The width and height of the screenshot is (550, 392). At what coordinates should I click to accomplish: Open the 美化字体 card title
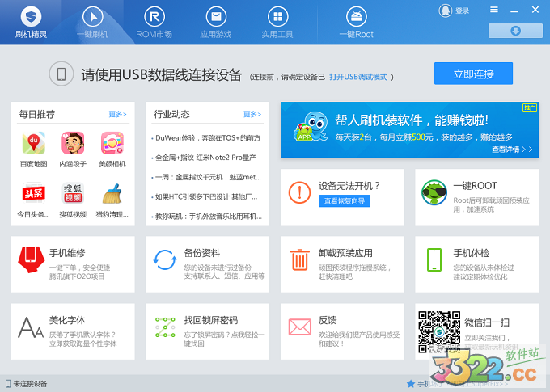67,320
